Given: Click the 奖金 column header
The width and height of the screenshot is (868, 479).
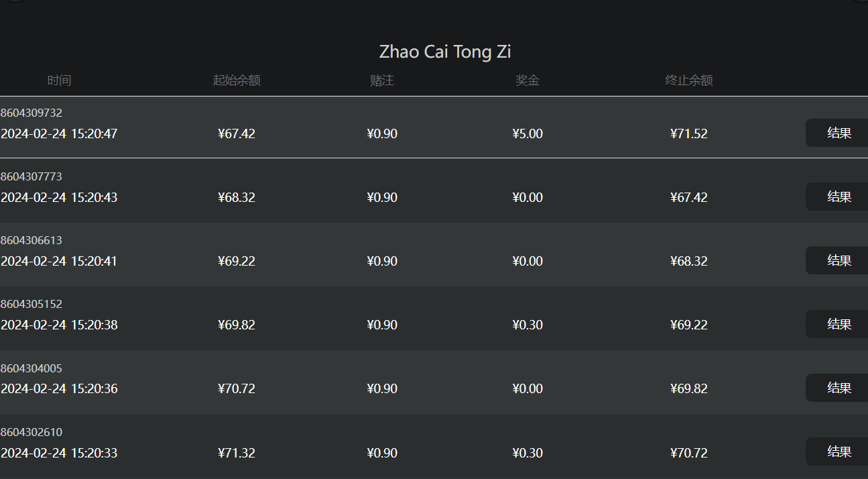Looking at the screenshot, I should click(x=528, y=81).
